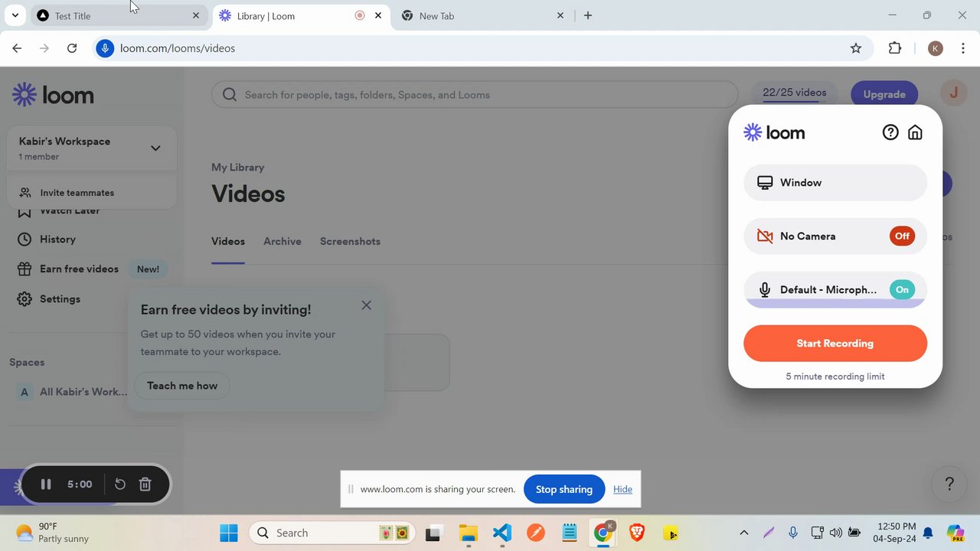Open Windows Start menu
The image size is (980, 551).
(x=228, y=533)
